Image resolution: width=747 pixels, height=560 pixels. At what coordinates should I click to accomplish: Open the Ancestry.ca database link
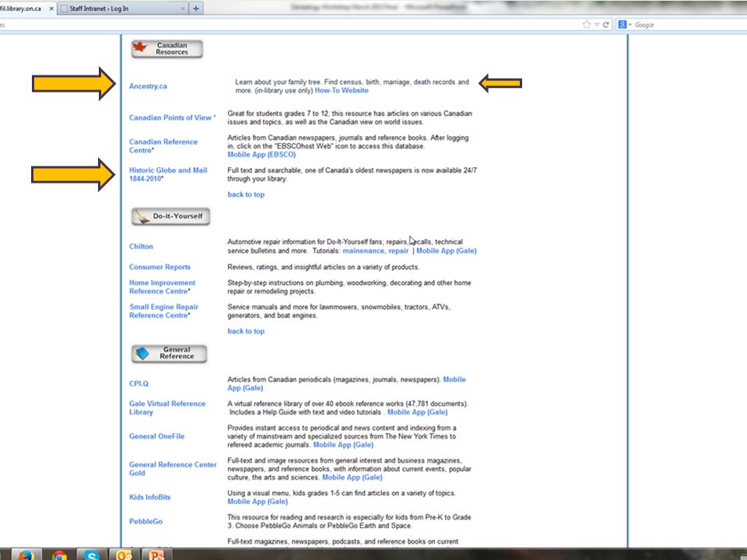click(148, 86)
